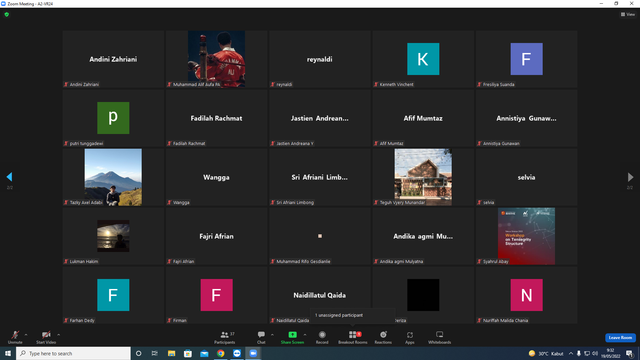Select Annistiya Gunawan's tile

click(x=527, y=118)
